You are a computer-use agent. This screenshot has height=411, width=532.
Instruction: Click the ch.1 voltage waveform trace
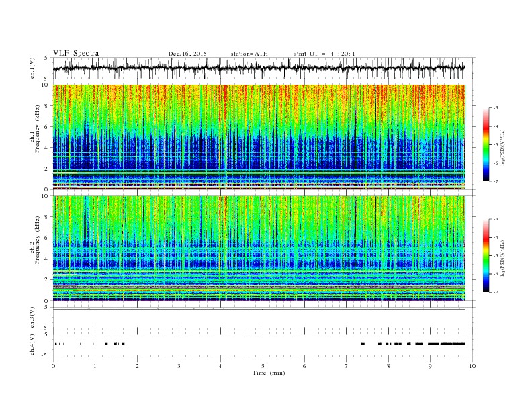click(259, 68)
